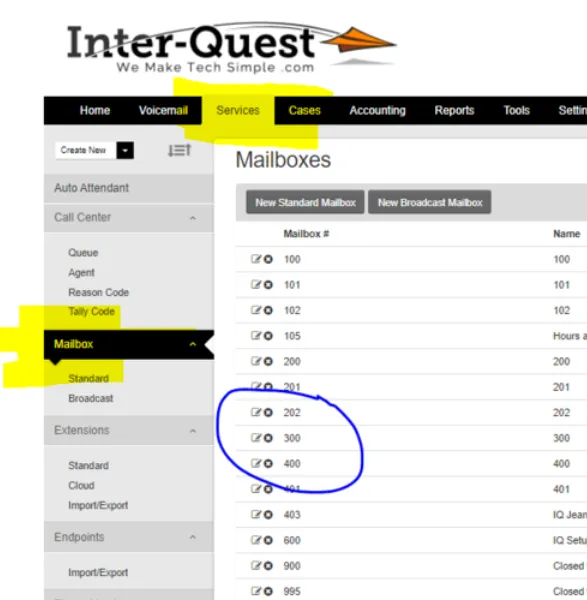Go to the Reports menu
Viewport: 587px width, 600px height.
pos(454,110)
